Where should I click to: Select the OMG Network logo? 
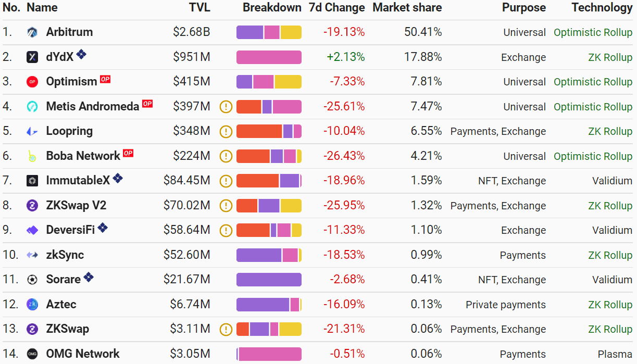coord(32,354)
